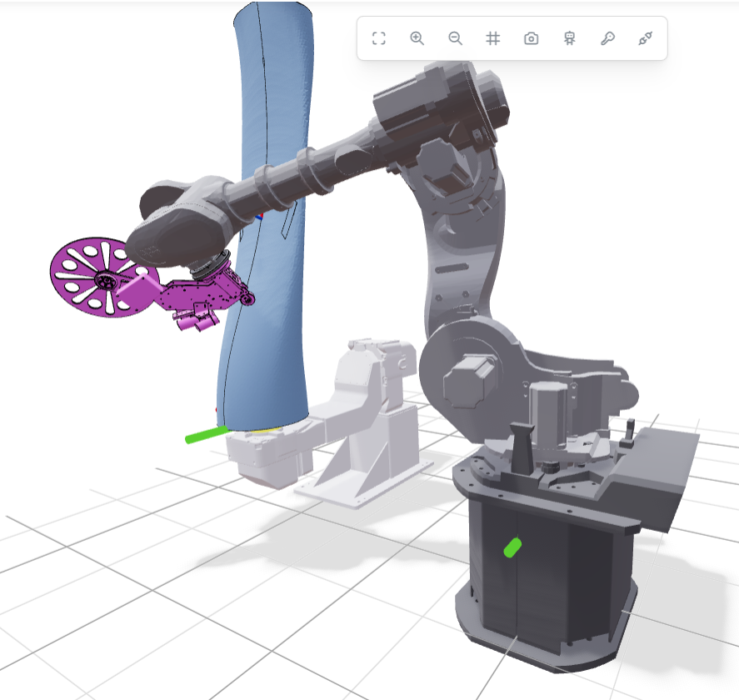Viewport: 739px width, 700px height.
Task: Click the robot icon in the toolbar
Action: pyautogui.click(x=570, y=38)
